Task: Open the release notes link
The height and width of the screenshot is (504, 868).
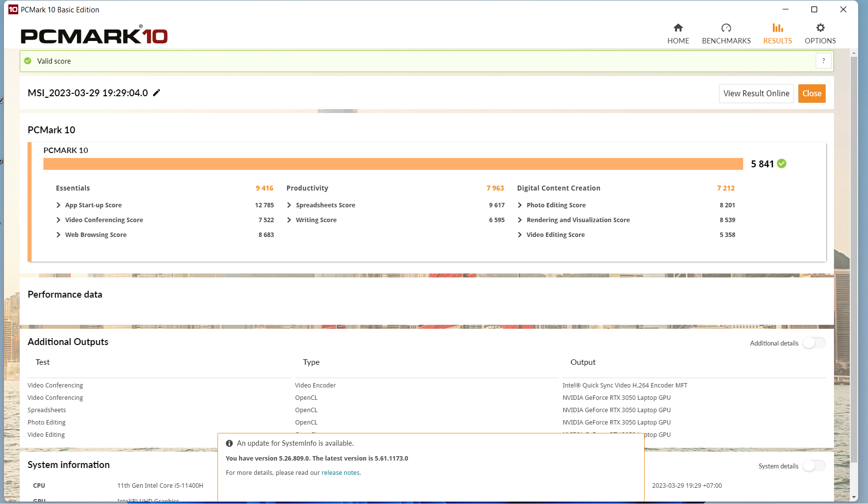Action: [x=341, y=472]
